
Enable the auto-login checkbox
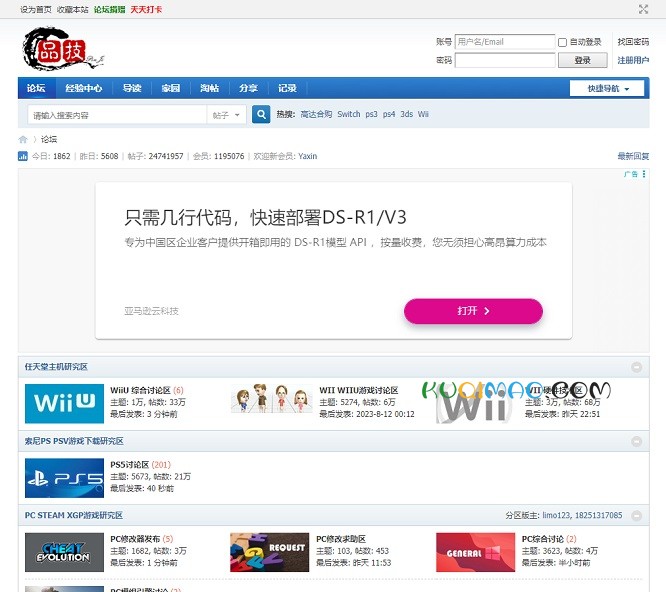(x=562, y=42)
